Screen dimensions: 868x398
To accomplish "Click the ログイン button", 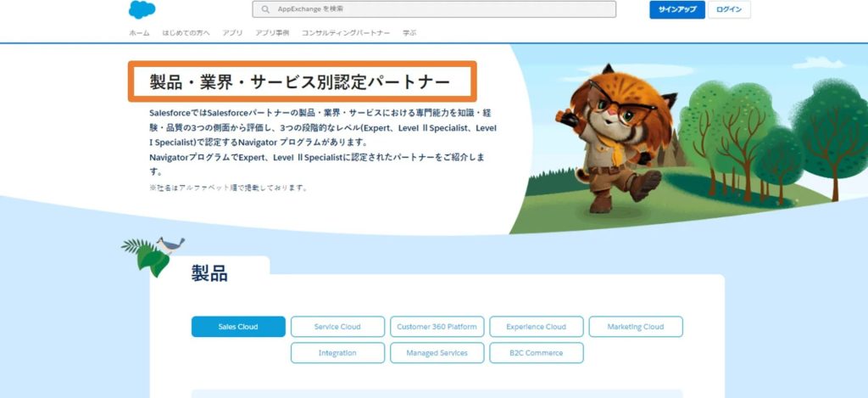I will (729, 9).
